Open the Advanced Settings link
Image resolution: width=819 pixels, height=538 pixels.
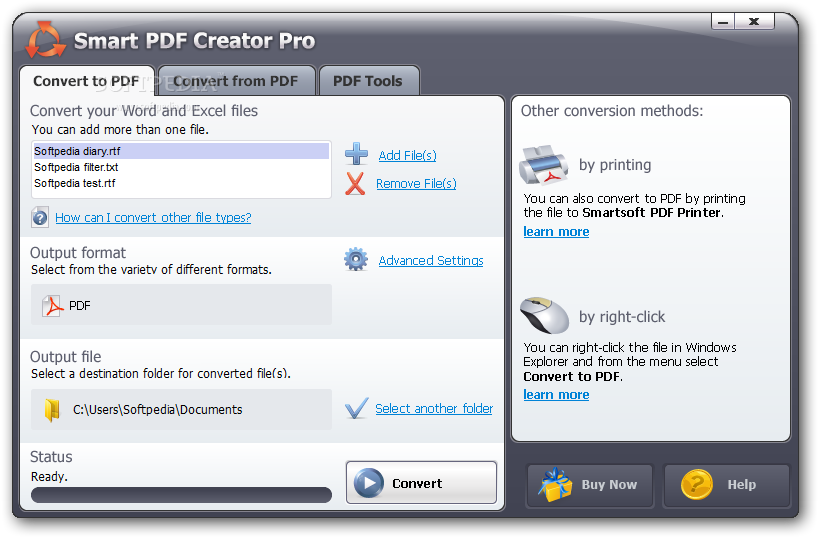tap(431, 260)
